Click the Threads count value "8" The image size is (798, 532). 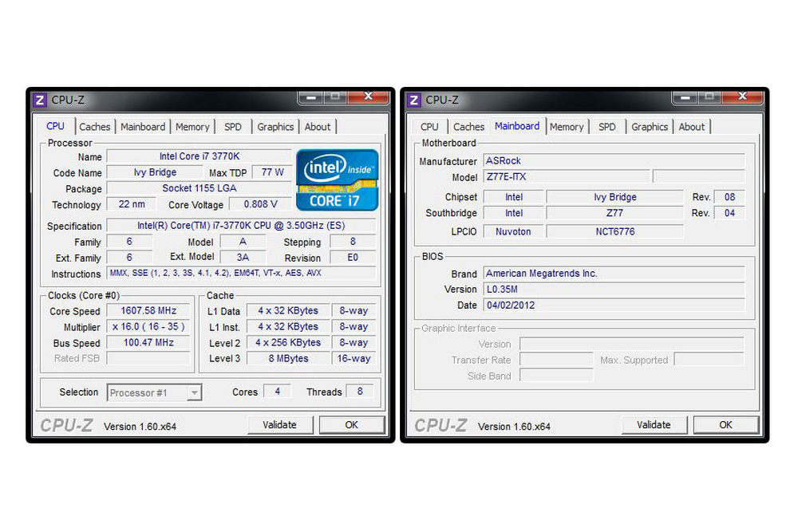pyautogui.click(x=360, y=391)
